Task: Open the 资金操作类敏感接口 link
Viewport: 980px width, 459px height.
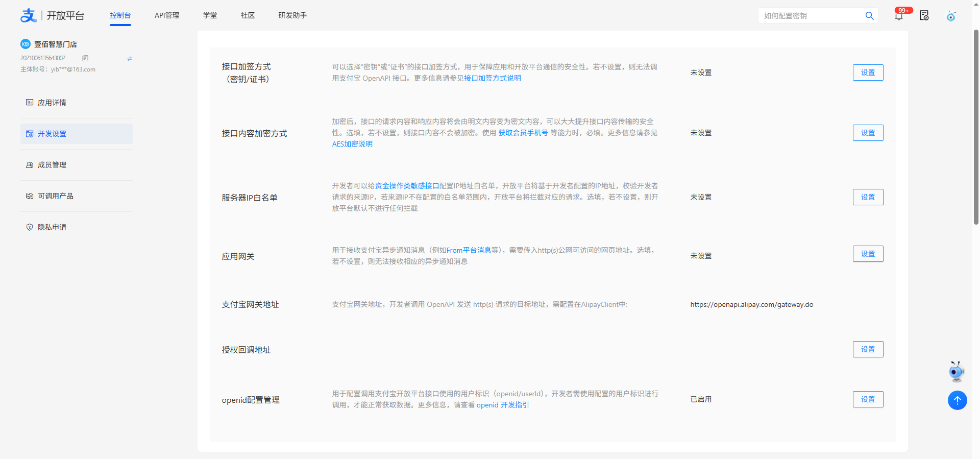Action: (x=407, y=186)
